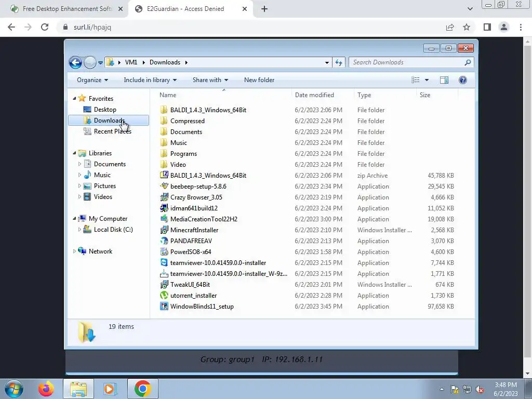Select the idman641build12 icon
This screenshot has height=399, width=532.
(x=164, y=208)
